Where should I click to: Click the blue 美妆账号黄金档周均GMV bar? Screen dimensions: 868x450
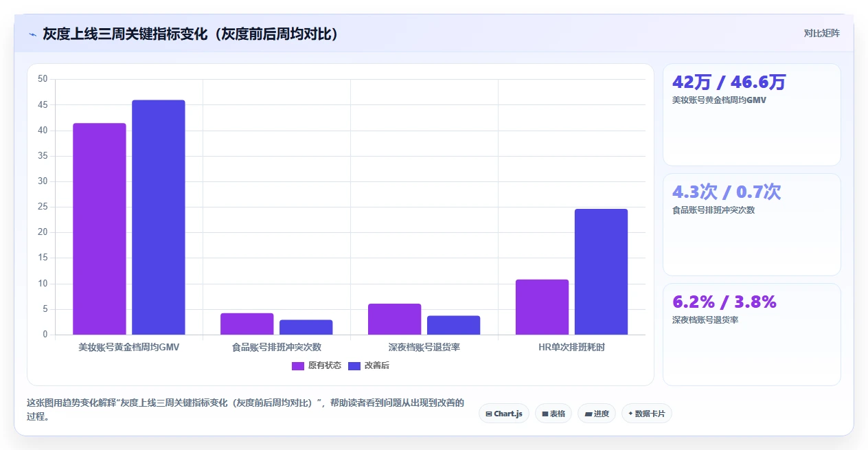159,217
